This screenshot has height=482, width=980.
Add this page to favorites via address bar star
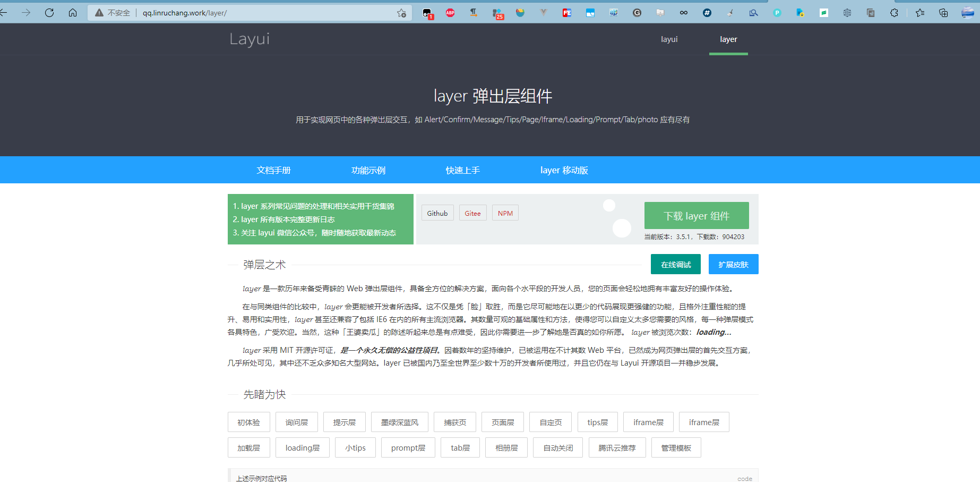(x=402, y=13)
